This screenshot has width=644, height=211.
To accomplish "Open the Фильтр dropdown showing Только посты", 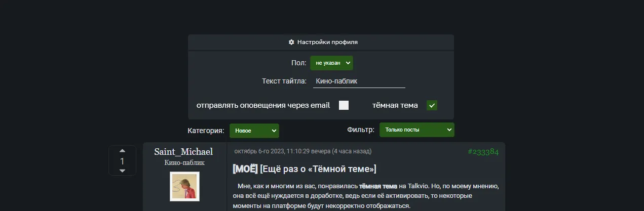I will (416, 130).
